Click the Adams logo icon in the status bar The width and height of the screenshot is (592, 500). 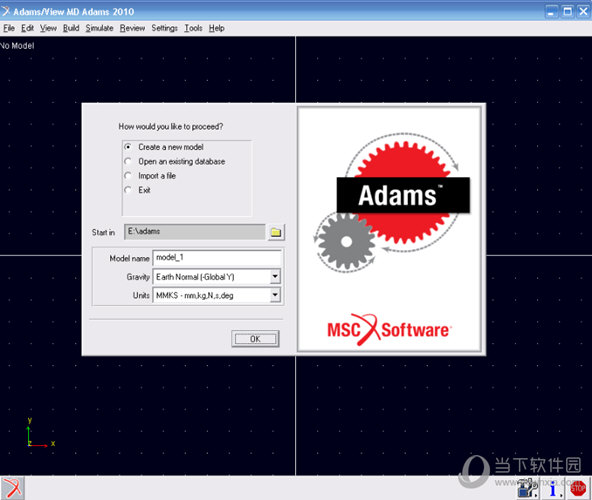point(12,488)
